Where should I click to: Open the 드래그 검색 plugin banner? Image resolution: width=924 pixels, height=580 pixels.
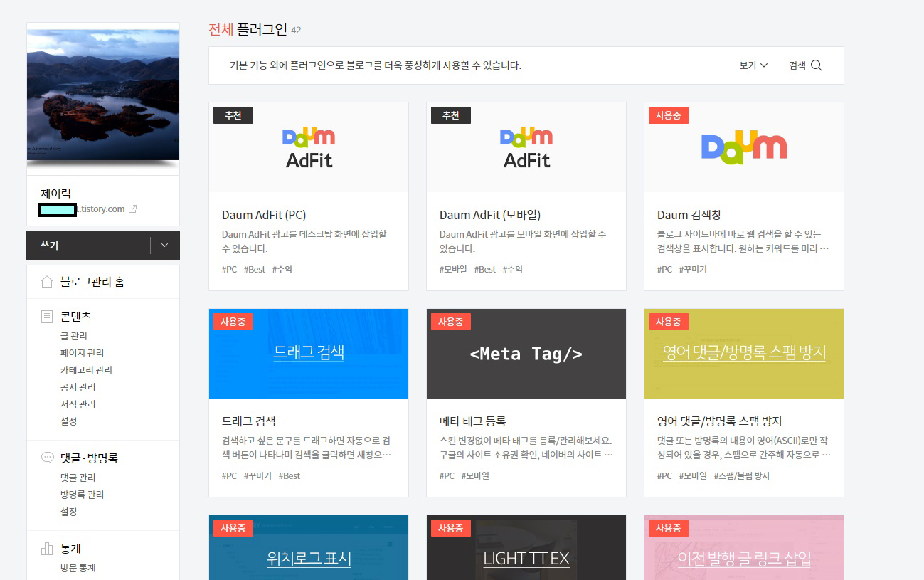pos(309,354)
